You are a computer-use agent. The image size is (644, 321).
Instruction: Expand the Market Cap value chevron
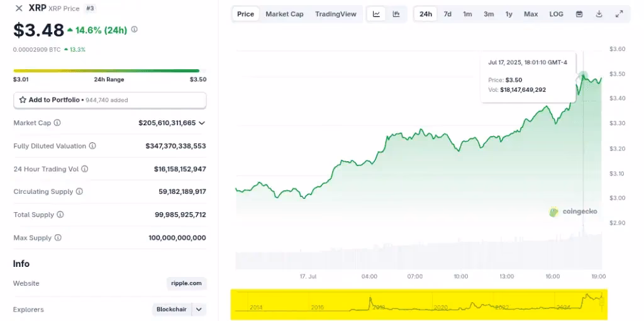coord(202,123)
